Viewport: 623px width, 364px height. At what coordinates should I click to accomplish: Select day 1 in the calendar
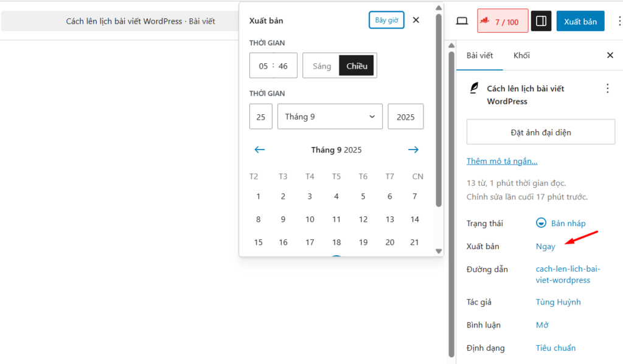click(258, 196)
